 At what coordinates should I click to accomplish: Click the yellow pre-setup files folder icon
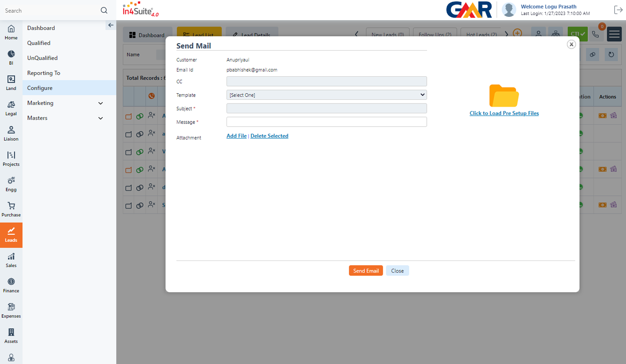[x=504, y=96]
